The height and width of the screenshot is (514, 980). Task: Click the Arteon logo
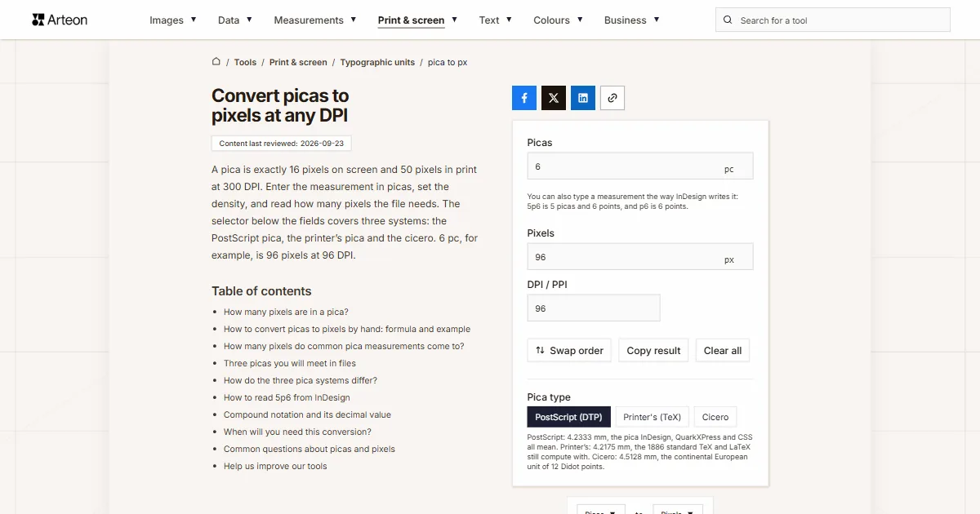tap(60, 20)
